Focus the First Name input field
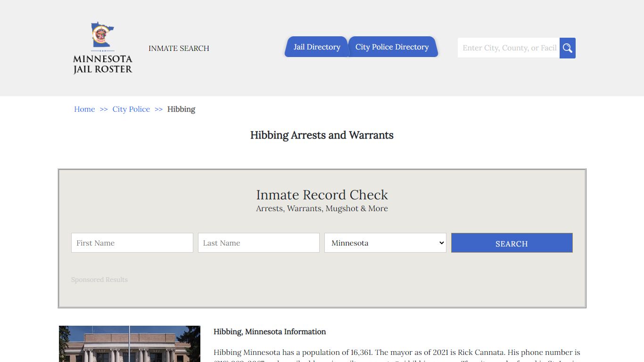The height and width of the screenshot is (362, 644). point(132,243)
